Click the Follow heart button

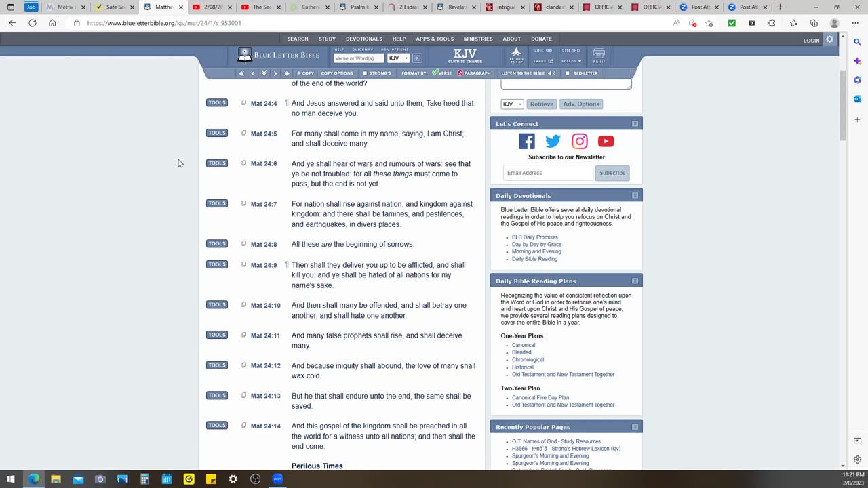point(571,61)
